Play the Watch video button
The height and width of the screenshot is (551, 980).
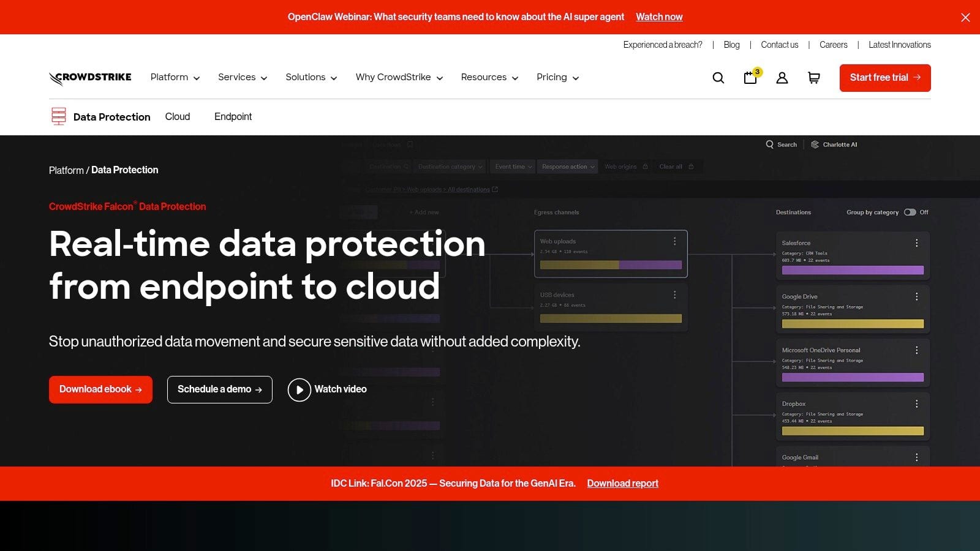point(327,389)
